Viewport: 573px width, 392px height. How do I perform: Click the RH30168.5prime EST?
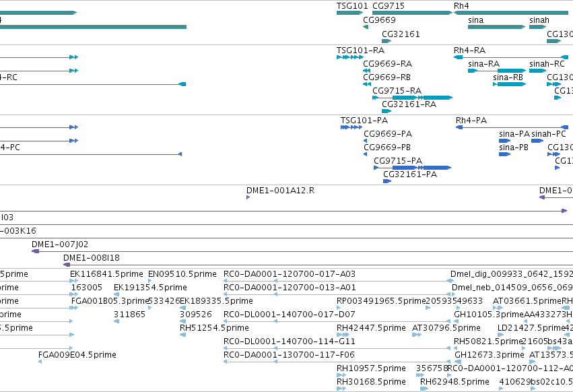click(x=341, y=389)
